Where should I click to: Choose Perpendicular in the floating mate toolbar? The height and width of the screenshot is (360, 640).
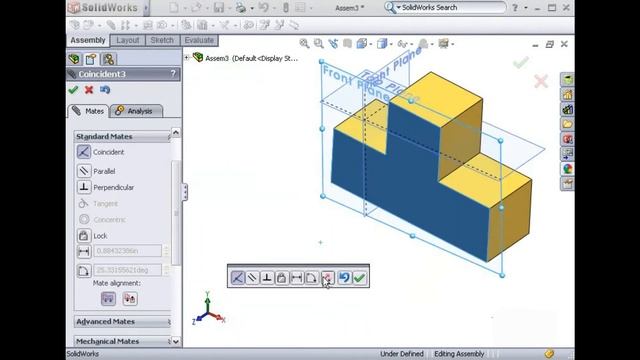pyautogui.click(x=267, y=278)
